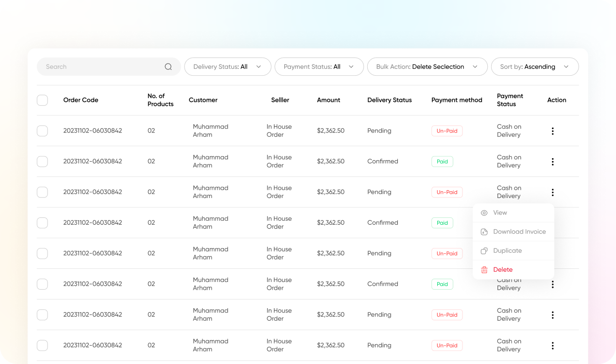This screenshot has height=364, width=616.
Task: Click the Customer column header
Action: [x=203, y=100]
